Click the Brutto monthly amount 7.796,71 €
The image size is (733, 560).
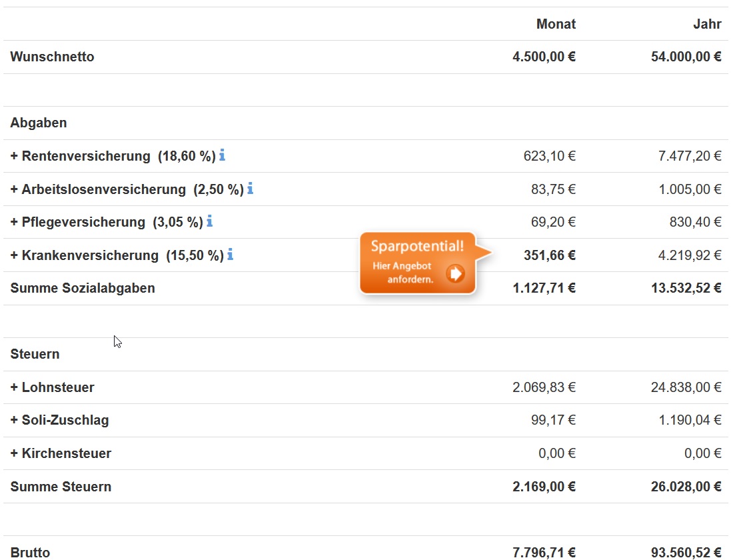click(x=544, y=553)
